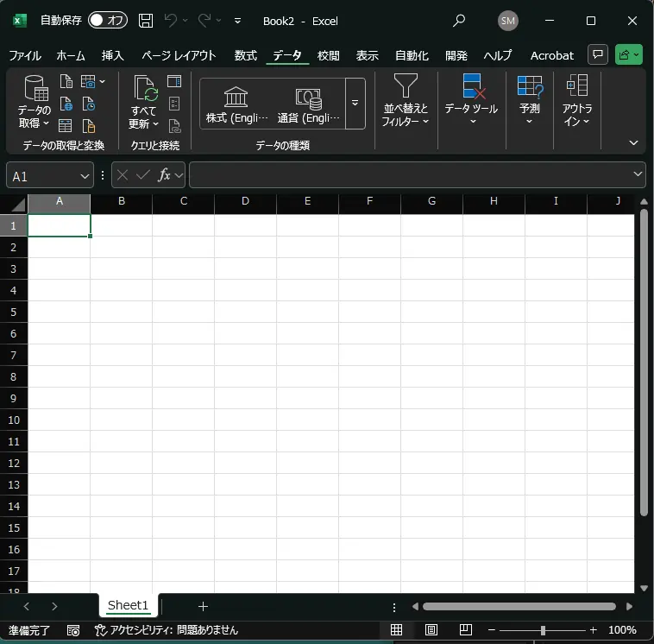This screenshot has width=654, height=644.
Task: Open the Existing Connections icon
Action: click(x=88, y=125)
